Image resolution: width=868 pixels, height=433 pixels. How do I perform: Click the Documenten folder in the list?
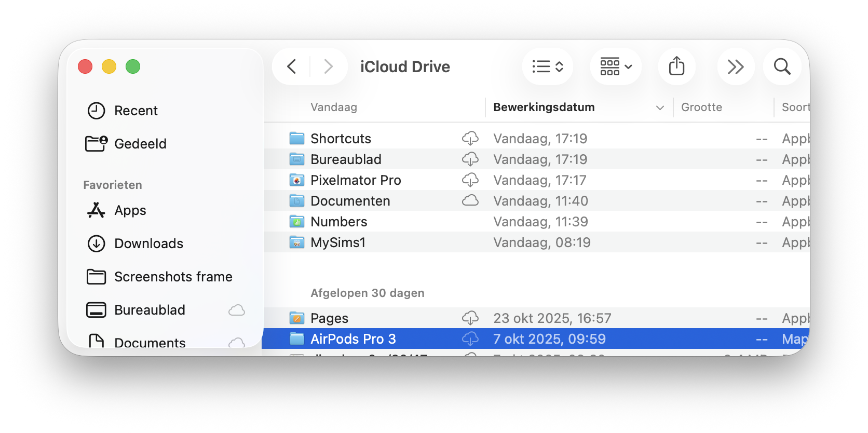pos(350,201)
